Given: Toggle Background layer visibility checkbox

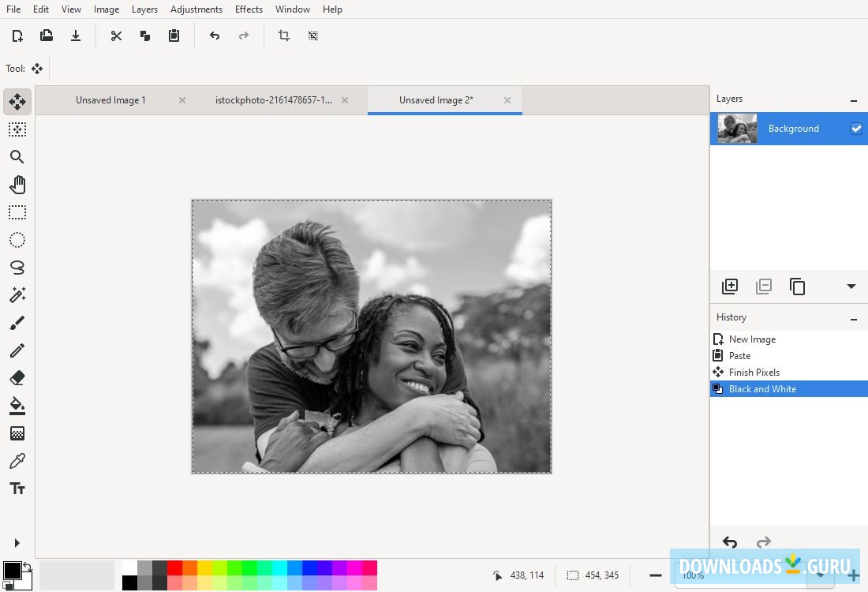Looking at the screenshot, I should [856, 129].
